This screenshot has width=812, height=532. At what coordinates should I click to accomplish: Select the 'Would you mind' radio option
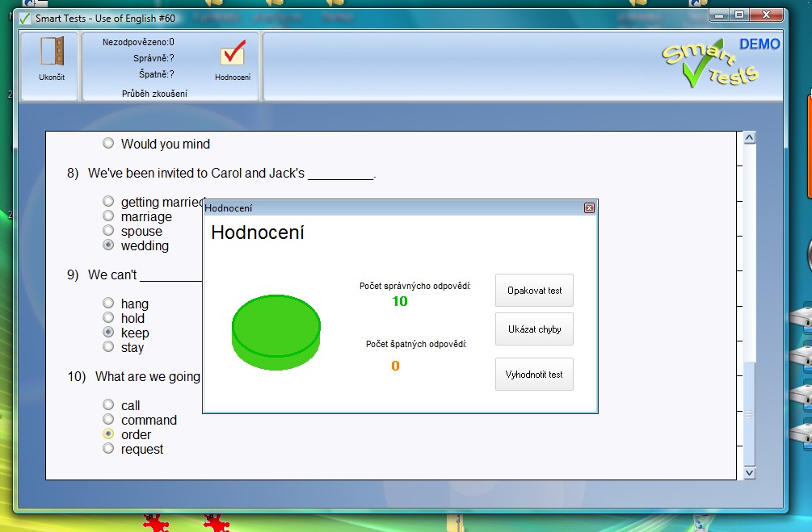coord(108,144)
